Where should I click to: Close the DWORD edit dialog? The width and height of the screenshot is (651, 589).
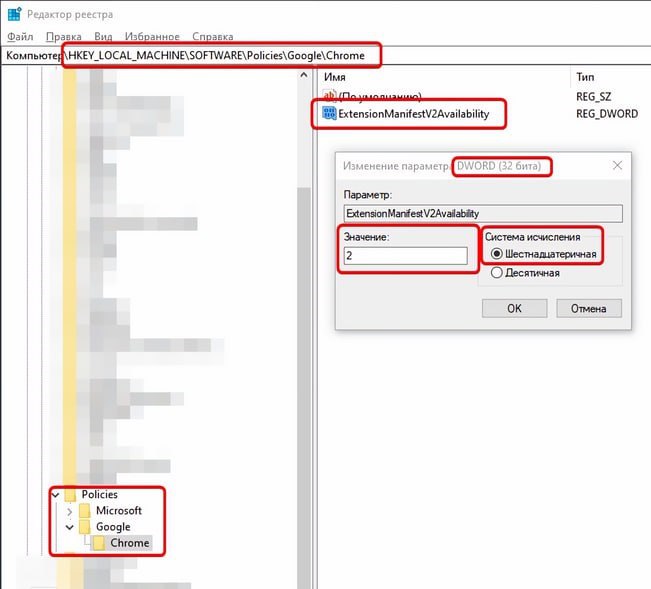[617, 166]
